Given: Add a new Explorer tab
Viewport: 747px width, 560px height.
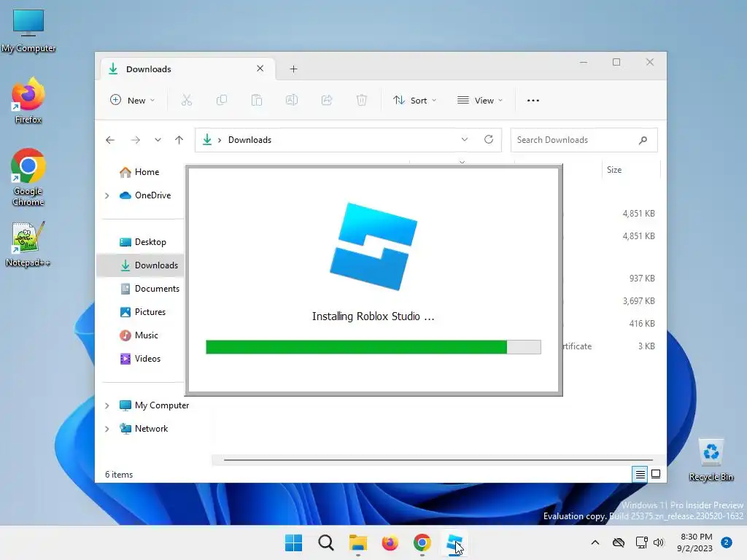Looking at the screenshot, I should (x=293, y=69).
